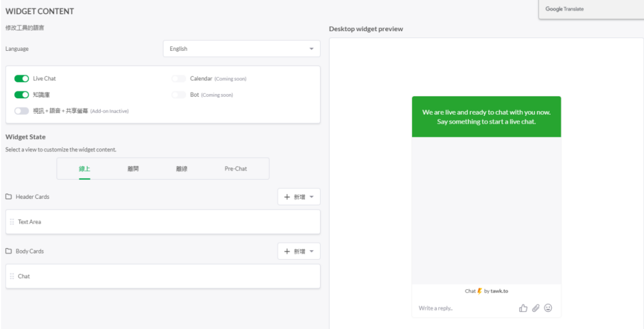Click the tawk.to branding link

click(x=499, y=291)
